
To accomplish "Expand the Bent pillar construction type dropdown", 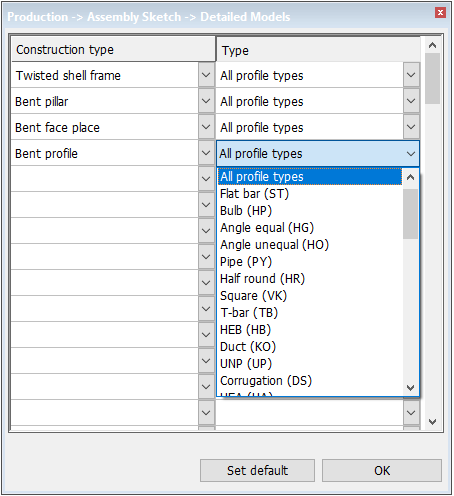I will [206, 101].
